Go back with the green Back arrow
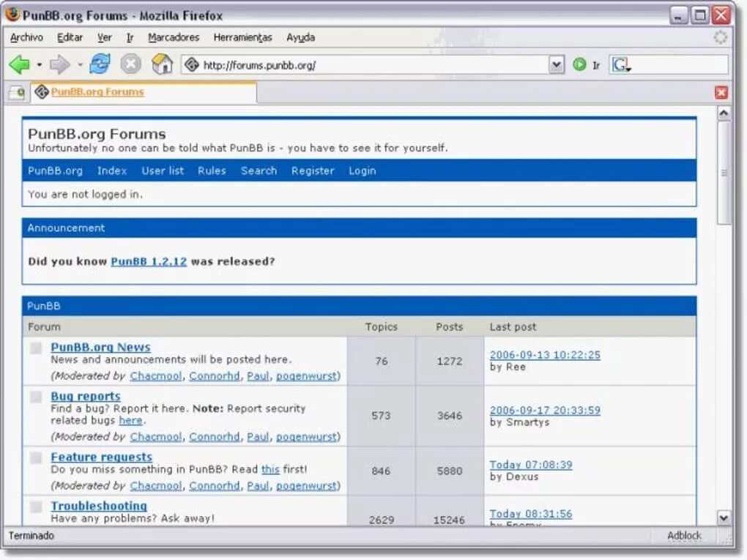Screen dimensions: 747x560 click(x=19, y=64)
